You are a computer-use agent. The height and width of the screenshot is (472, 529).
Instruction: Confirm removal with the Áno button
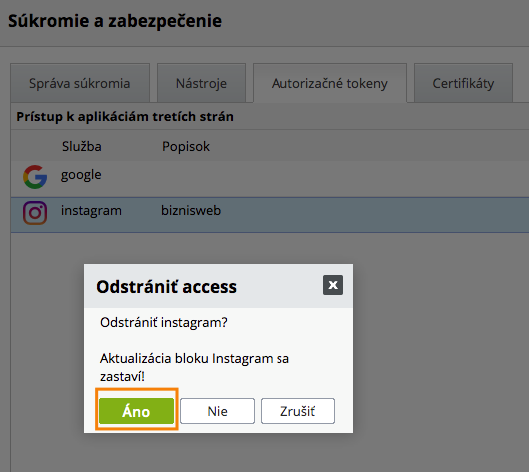pyautogui.click(x=136, y=411)
